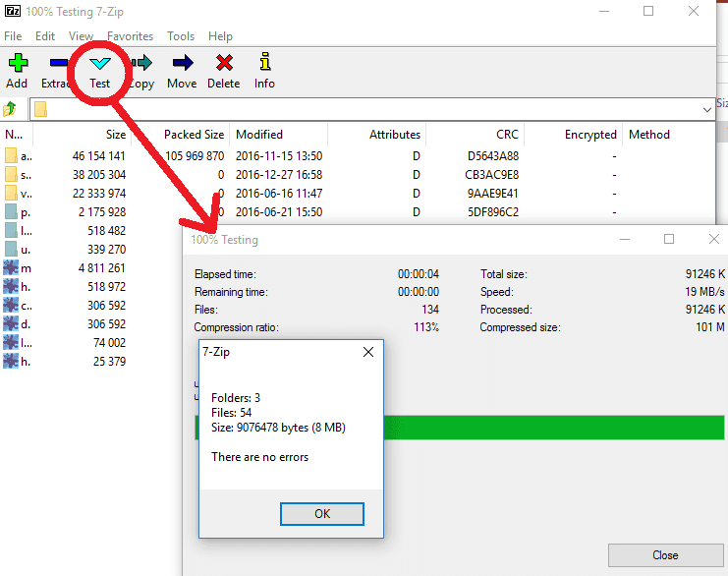Click the size value 46 154 141
The width and height of the screenshot is (728, 576).
tap(99, 156)
